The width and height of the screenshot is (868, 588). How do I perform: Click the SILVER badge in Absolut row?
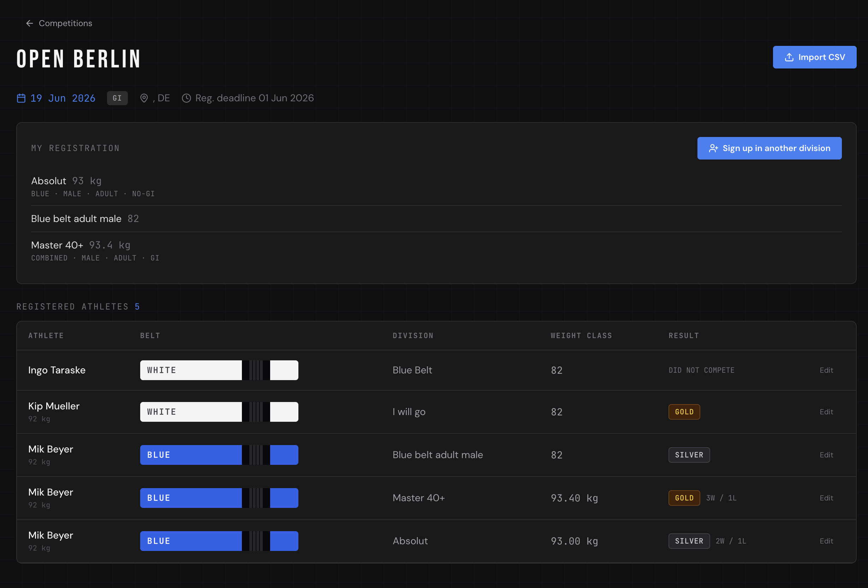pos(689,541)
